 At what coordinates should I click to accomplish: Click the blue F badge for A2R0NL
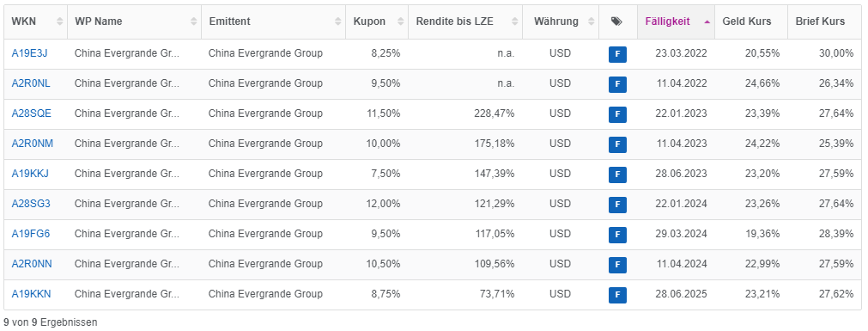pos(617,84)
